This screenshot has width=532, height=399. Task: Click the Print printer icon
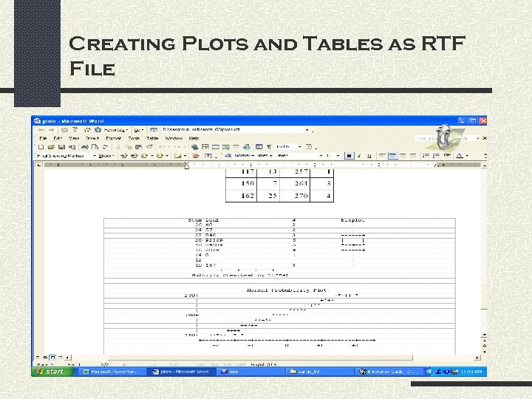(85, 147)
